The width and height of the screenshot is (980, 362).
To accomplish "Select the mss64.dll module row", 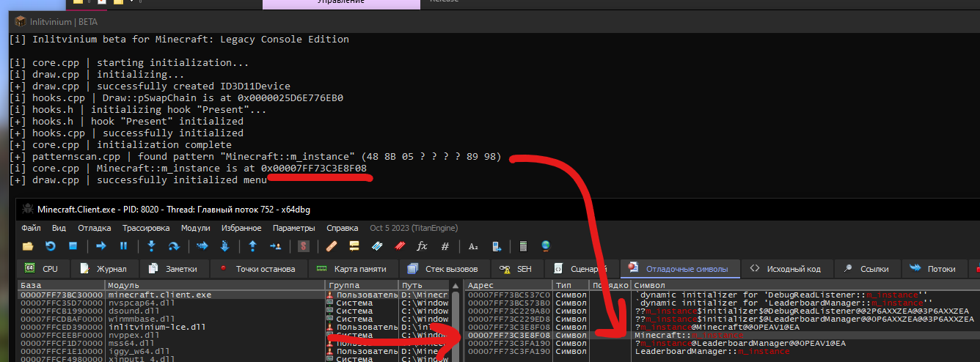I will [233, 343].
